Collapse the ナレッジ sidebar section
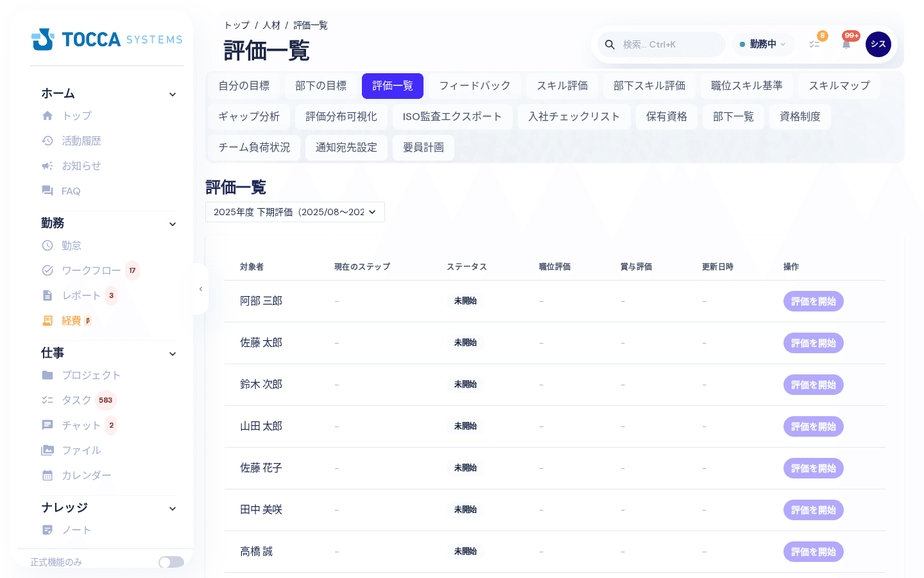The height and width of the screenshot is (578, 924). [173, 509]
